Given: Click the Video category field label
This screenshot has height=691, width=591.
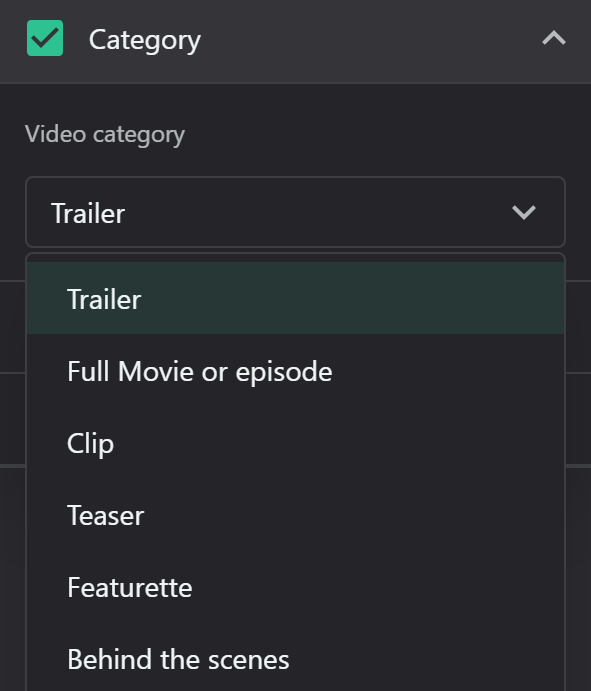Looking at the screenshot, I should [105, 134].
